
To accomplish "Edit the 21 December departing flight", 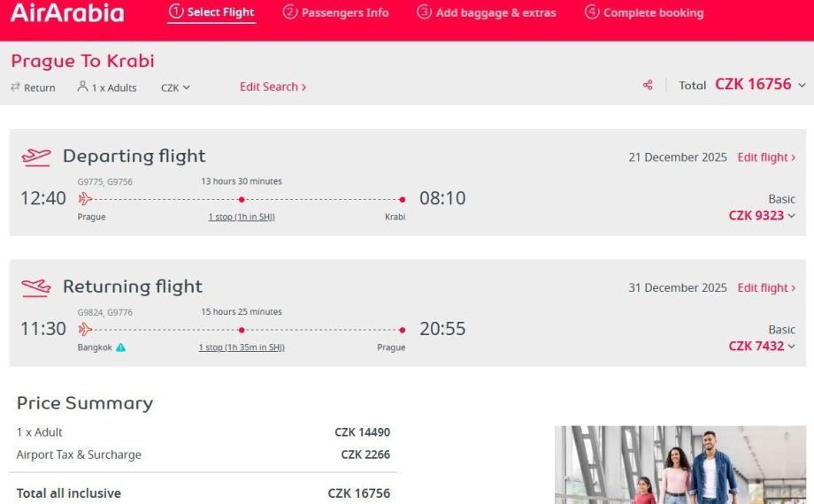I will coord(766,157).
